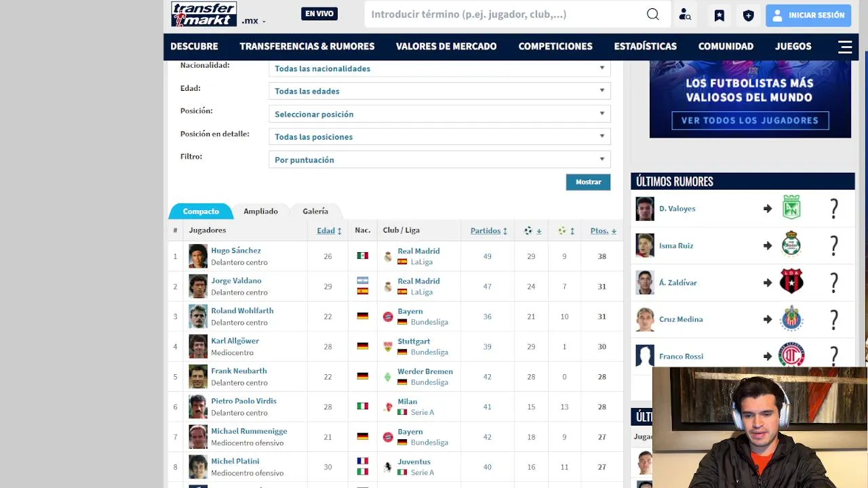
Task: Click Santos Laguna crest in Isma Ruiz rumor
Action: (791, 245)
